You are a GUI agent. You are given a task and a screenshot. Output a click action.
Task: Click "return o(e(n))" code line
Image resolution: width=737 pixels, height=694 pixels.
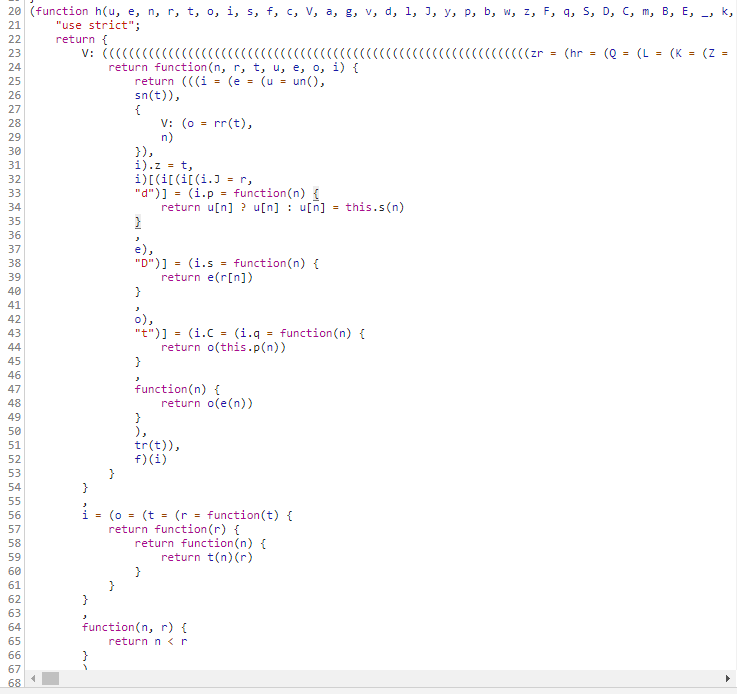pos(206,403)
